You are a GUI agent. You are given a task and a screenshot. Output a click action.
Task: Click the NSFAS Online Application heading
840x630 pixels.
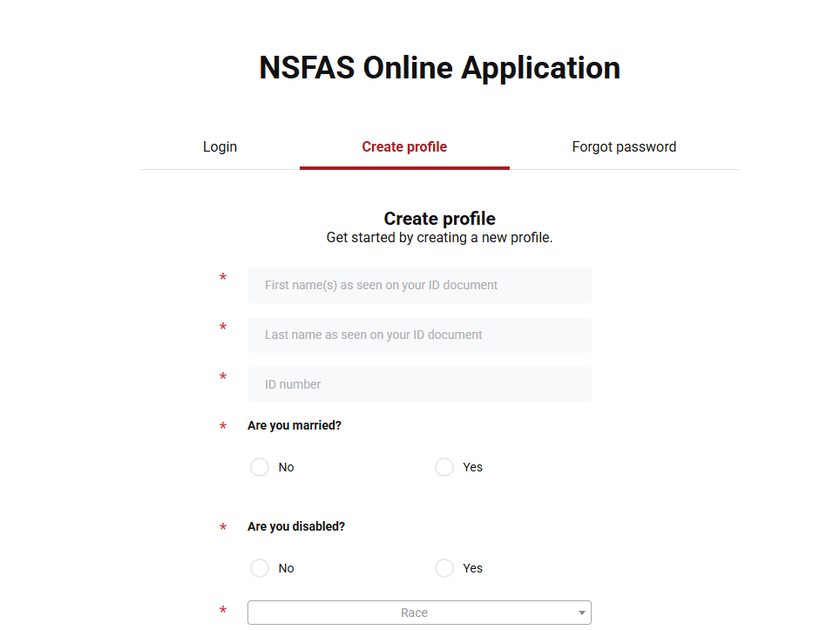coord(440,68)
